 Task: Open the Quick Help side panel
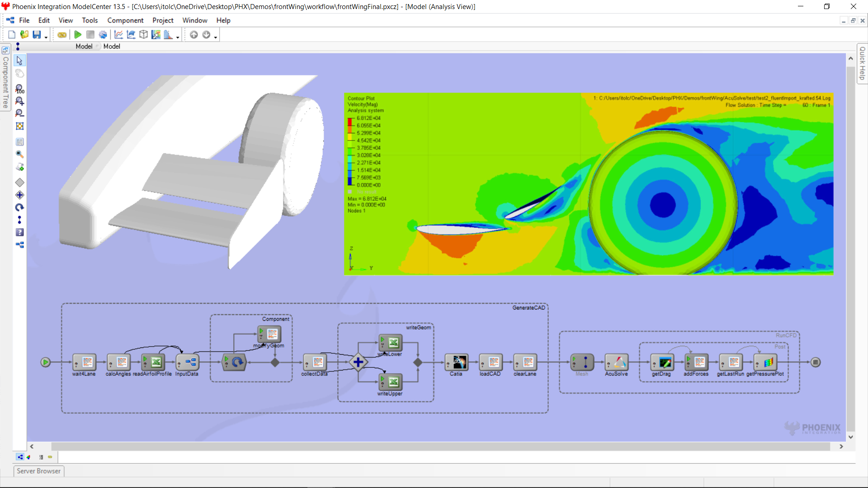[862, 63]
